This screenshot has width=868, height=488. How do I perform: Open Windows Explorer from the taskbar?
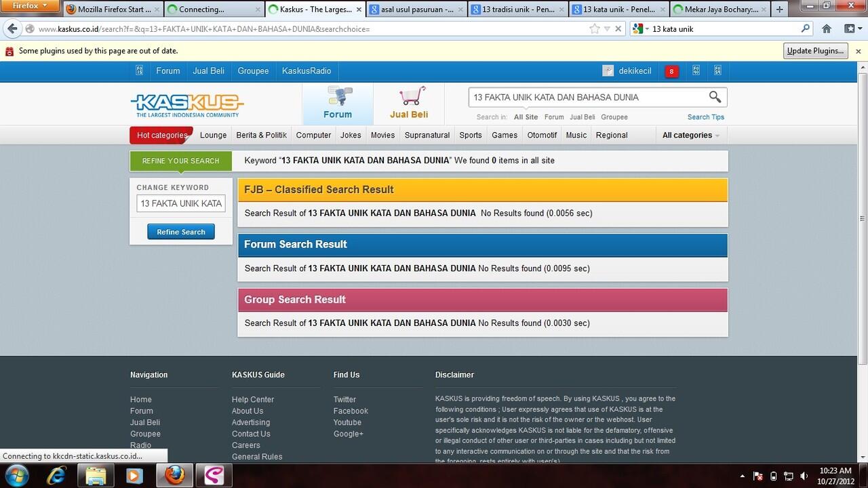tap(96, 475)
